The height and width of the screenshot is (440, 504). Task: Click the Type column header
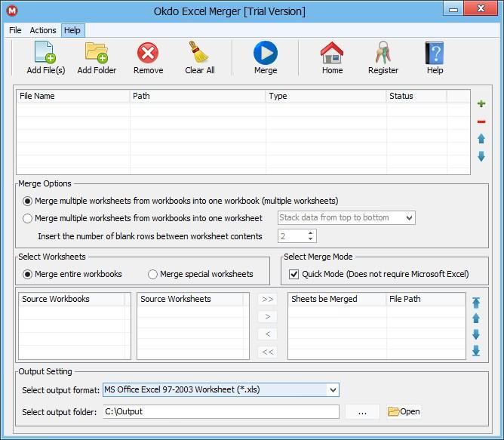[326, 96]
